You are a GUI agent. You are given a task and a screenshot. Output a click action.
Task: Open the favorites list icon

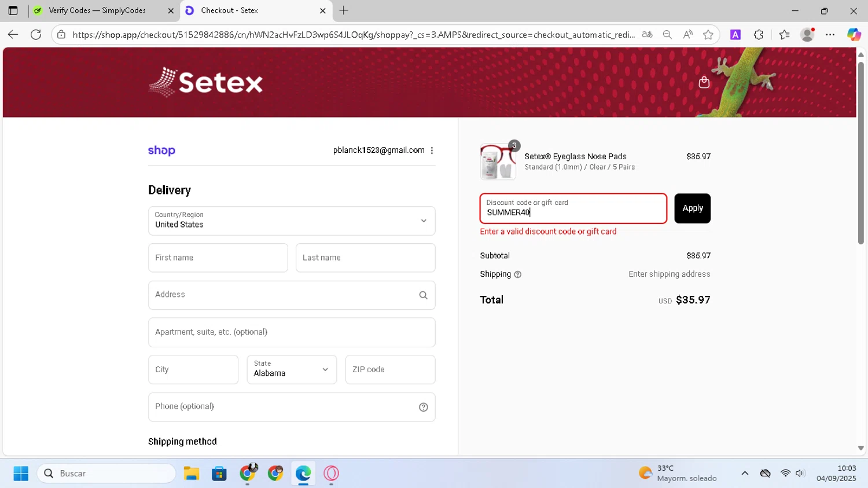click(784, 35)
